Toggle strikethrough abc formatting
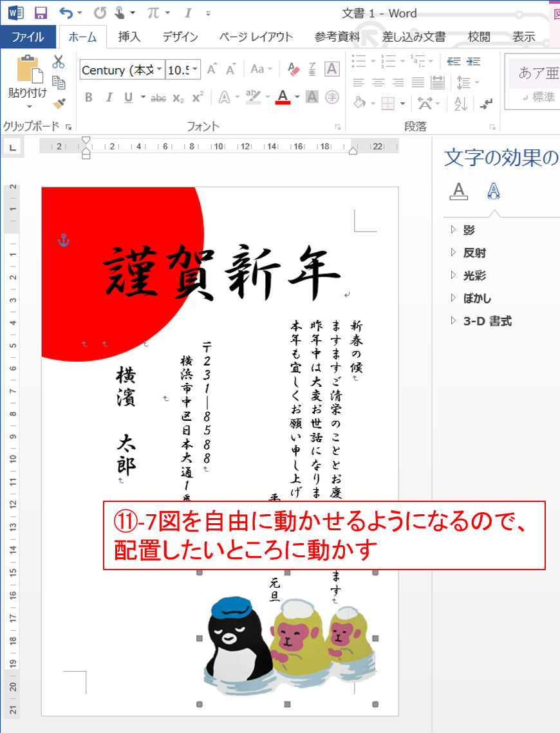The image size is (560, 733). pos(158,98)
